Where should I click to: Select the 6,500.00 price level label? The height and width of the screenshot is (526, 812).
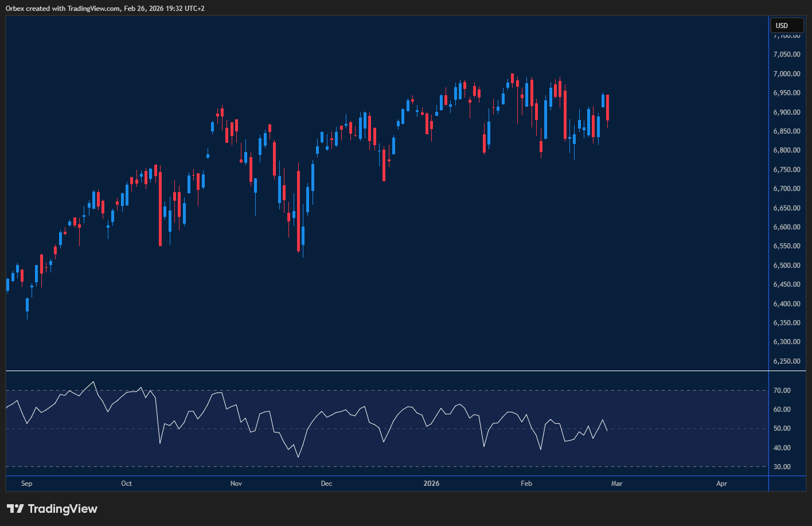[x=787, y=266]
